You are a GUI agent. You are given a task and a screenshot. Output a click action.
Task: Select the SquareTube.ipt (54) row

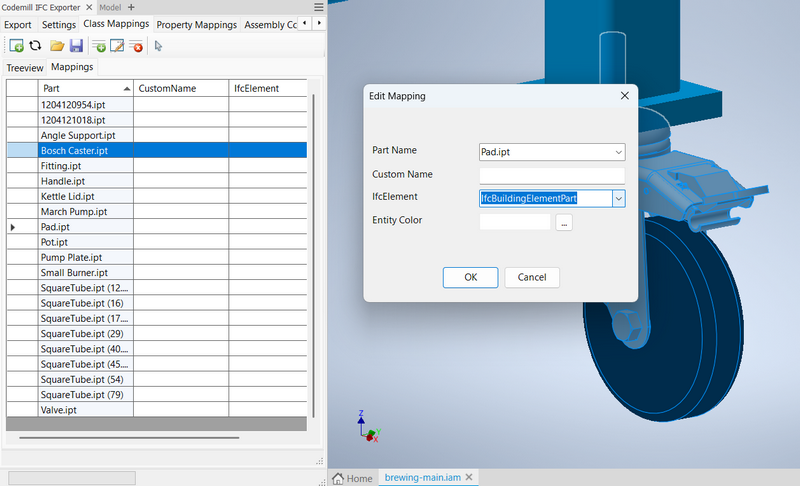[x=157, y=379]
